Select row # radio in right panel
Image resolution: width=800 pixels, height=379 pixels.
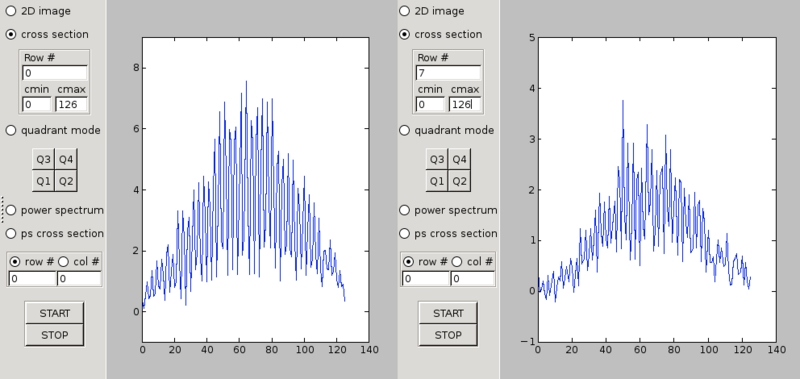409,262
